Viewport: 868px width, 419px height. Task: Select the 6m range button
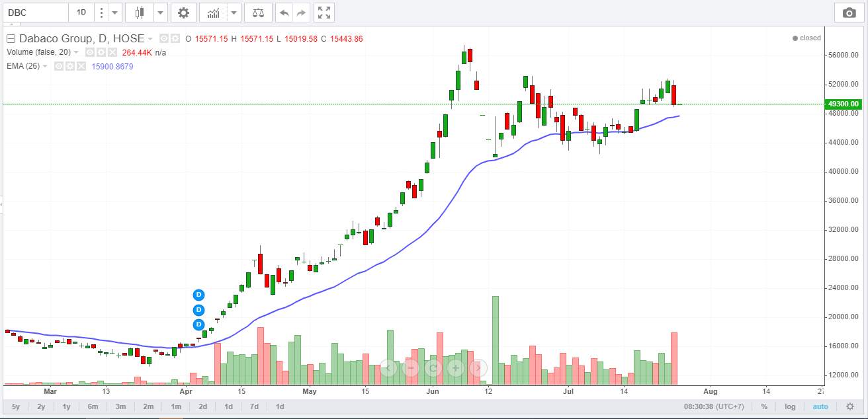[x=93, y=406]
